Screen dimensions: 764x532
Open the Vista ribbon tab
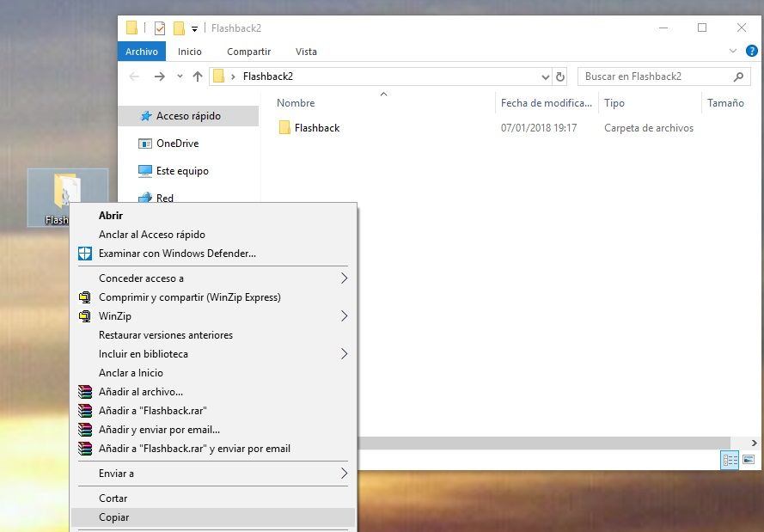pyautogui.click(x=305, y=52)
